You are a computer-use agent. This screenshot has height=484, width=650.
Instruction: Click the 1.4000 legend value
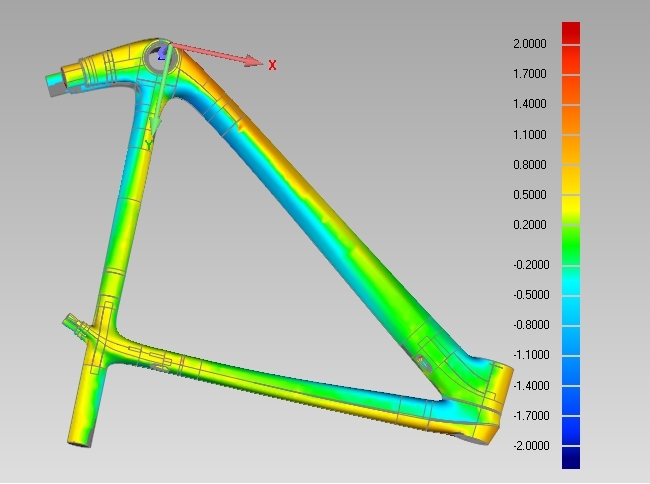point(529,104)
